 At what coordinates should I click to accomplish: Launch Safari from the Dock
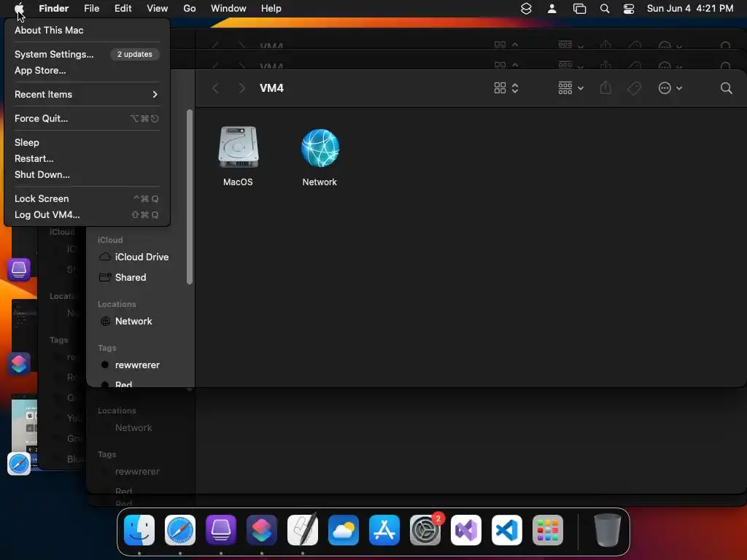point(180,530)
